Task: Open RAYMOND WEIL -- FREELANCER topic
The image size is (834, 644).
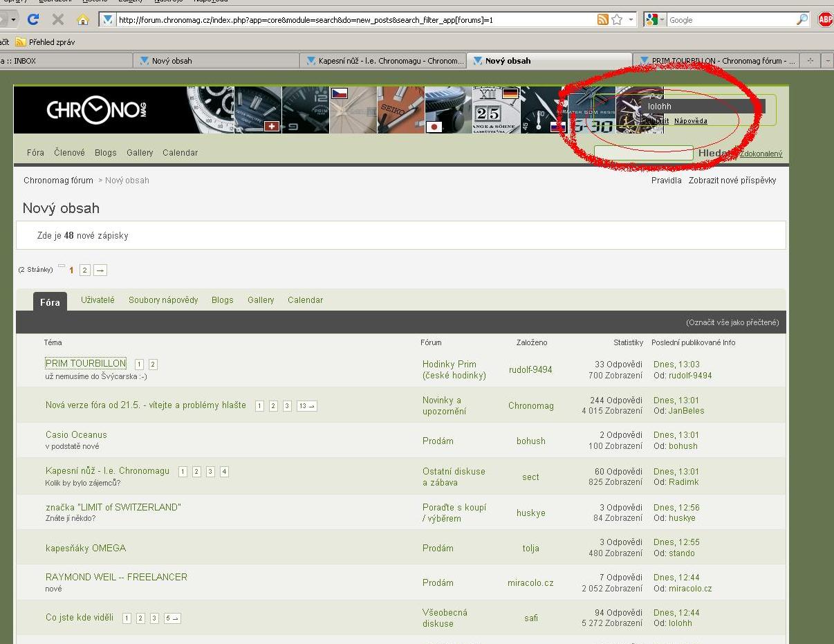Action: [116, 577]
